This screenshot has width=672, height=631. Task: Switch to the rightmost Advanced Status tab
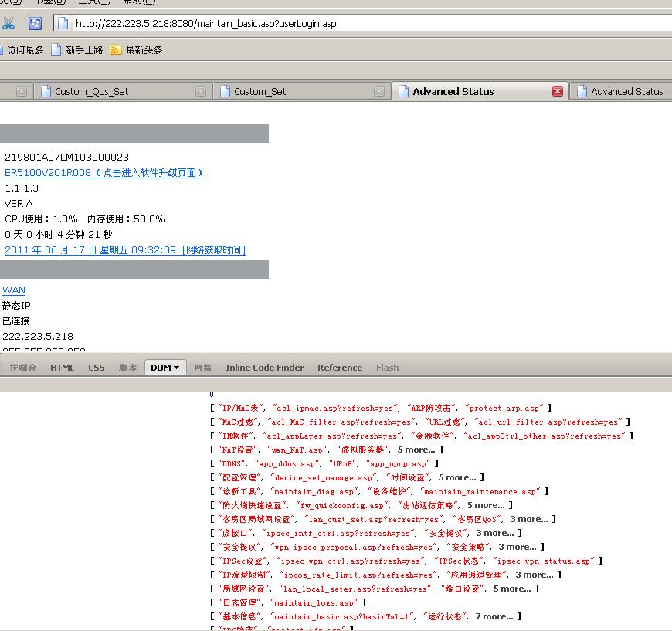click(622, 91)
